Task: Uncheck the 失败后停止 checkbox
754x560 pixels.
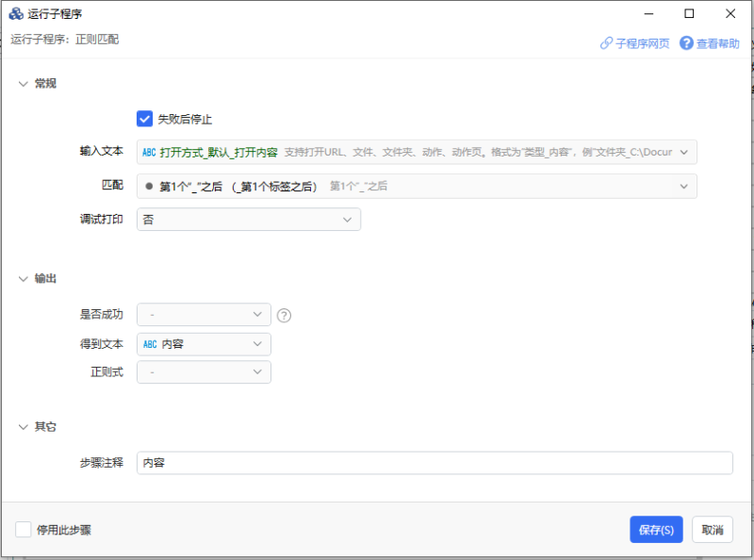Action: click(x=145, y=119)
